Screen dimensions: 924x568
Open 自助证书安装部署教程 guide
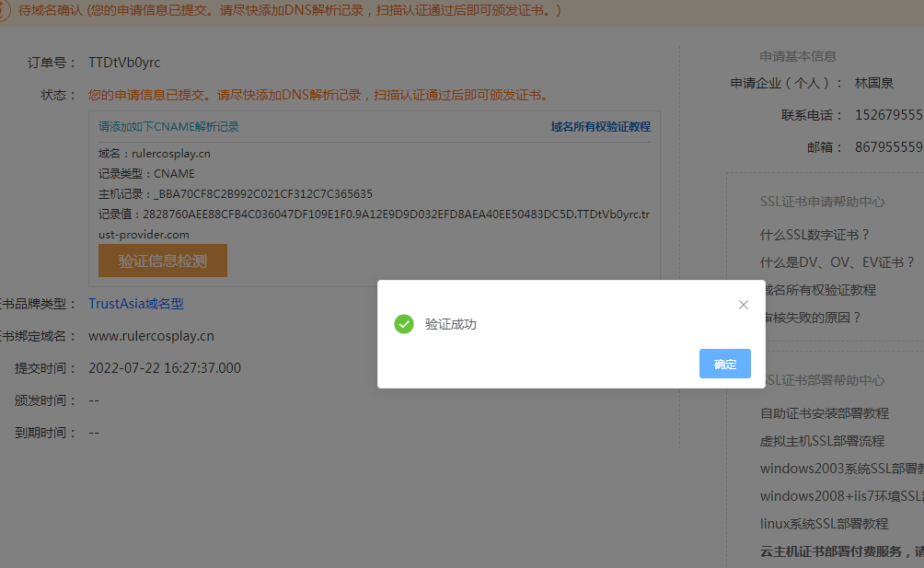(825, 412)
